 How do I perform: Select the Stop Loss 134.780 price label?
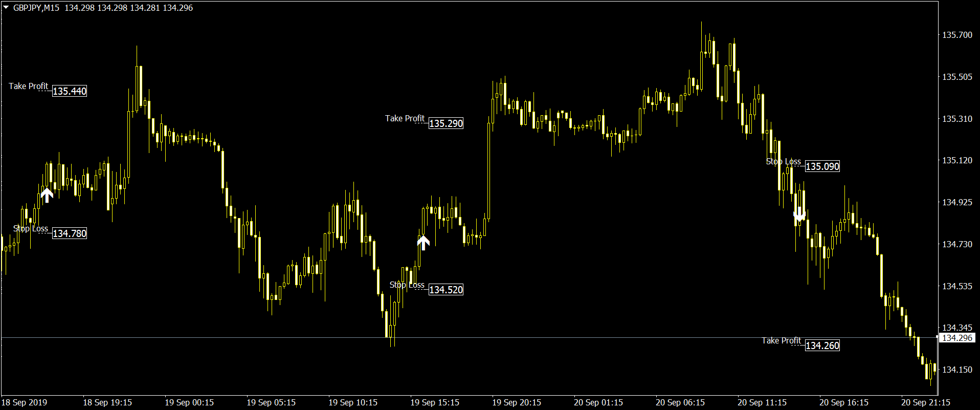(x=70, y=233)
